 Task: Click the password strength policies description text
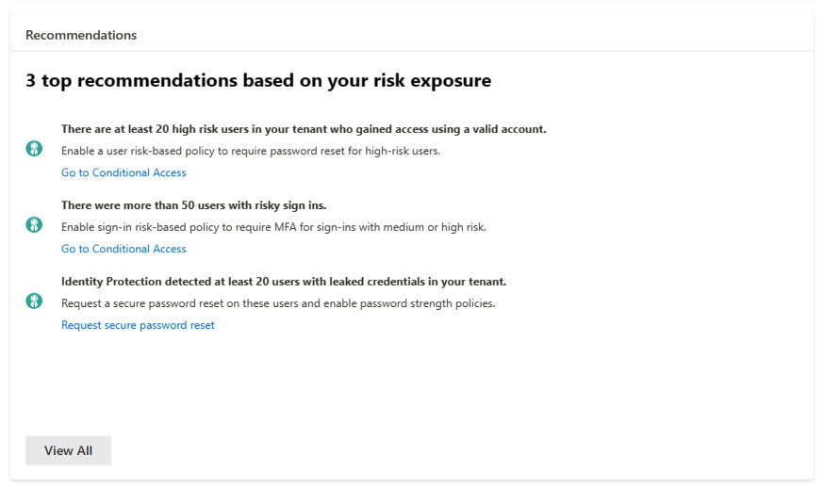coord(278,303)
